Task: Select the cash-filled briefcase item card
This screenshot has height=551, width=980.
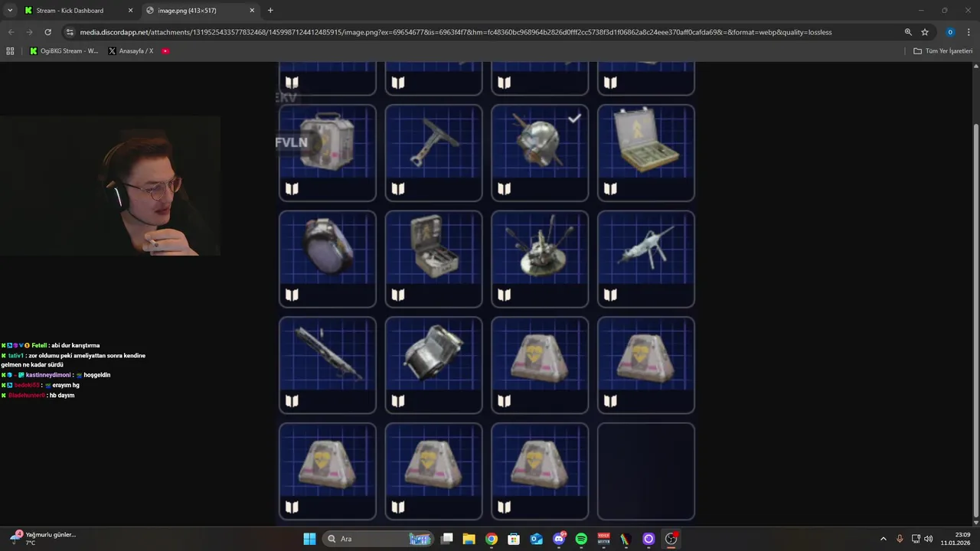Action: coord(645,153)
